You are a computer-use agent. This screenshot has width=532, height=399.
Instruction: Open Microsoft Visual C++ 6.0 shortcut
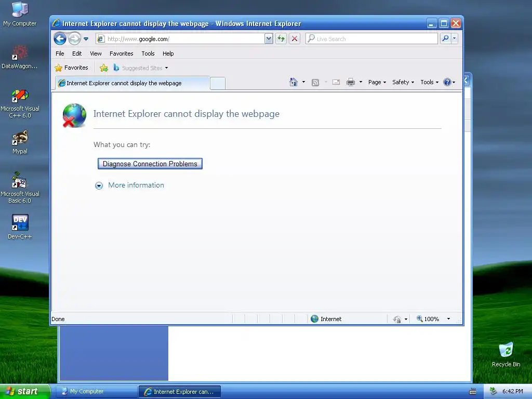point(20,103)
